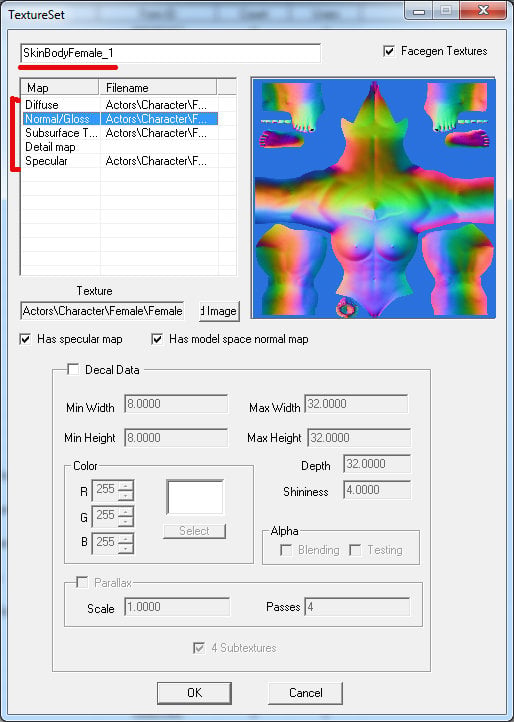Screen dimensions: 514x722
Task: Close the TextureSet dialog window
Action: pos(482,10)
